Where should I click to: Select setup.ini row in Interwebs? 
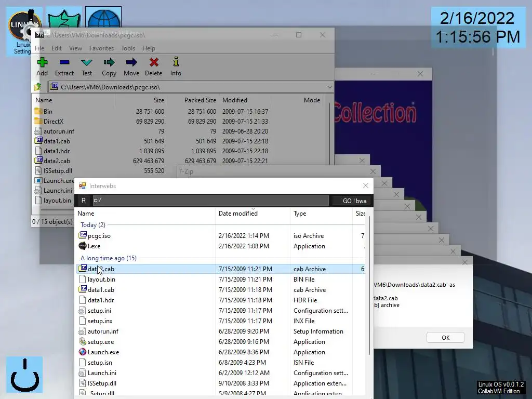(x=221, y=311)
